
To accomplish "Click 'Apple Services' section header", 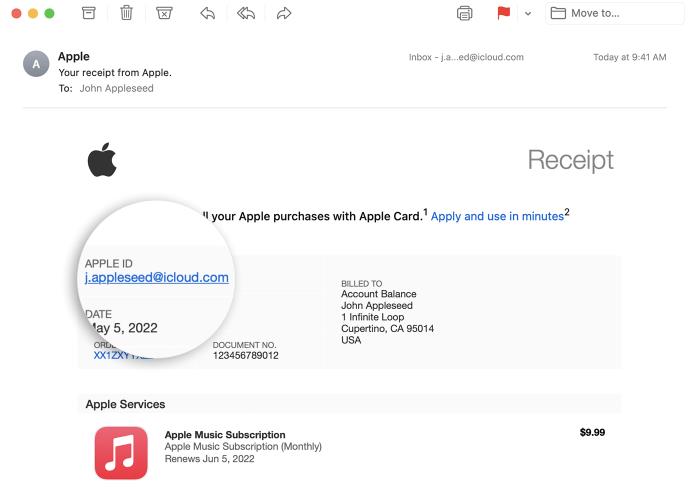I will click(125, 404).
